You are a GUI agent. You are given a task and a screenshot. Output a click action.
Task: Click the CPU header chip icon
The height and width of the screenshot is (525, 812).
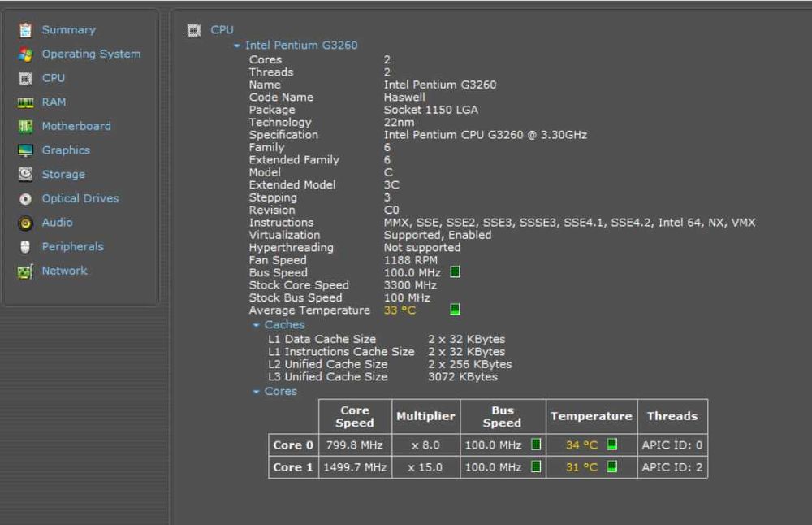click(194, 31)
